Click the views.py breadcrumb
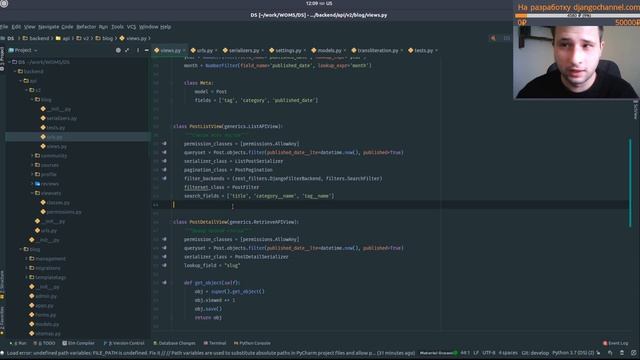640x360 pixels. pyautogui.click(x=133, y=38)
